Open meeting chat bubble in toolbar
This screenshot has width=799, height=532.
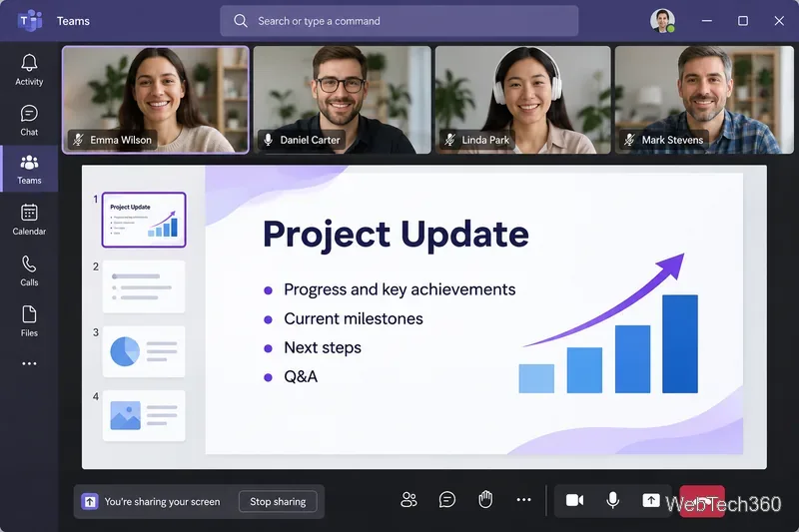point(446,500)
